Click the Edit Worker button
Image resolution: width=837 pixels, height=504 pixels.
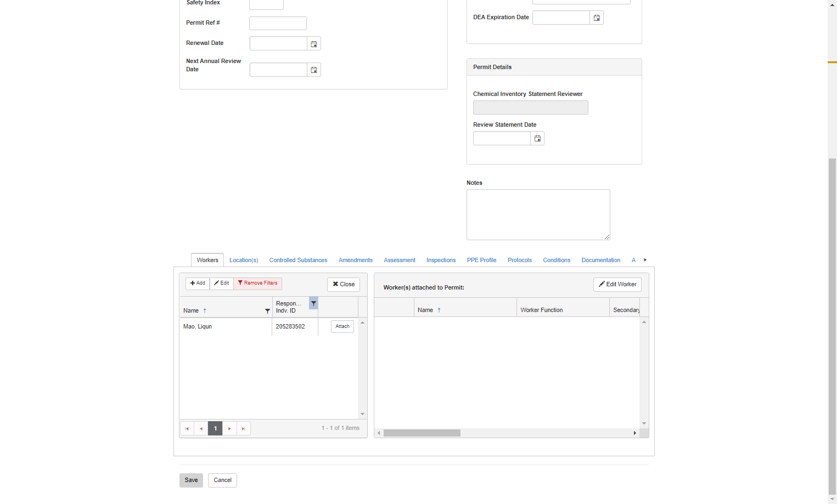tap(617, 284)
